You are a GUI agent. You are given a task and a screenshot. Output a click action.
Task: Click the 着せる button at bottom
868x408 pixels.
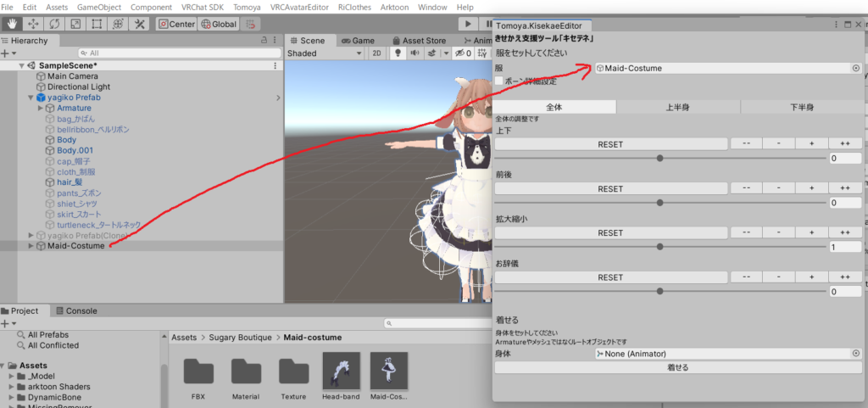coord(678,367)
